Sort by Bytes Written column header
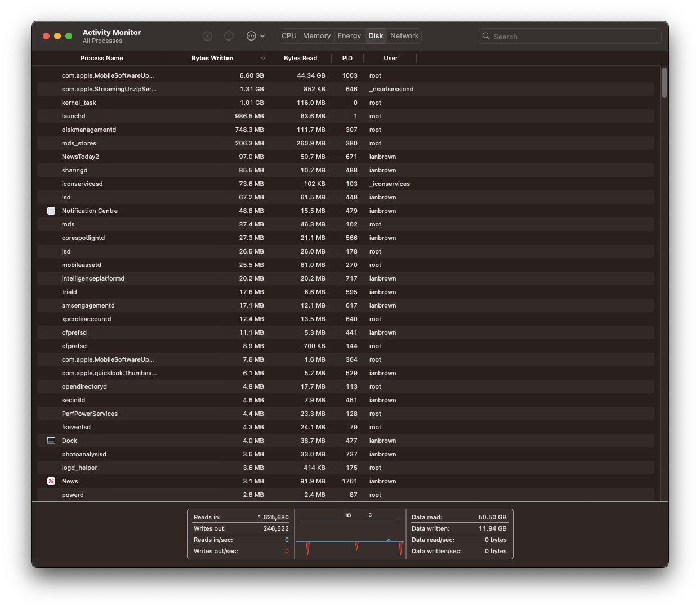 212,58
